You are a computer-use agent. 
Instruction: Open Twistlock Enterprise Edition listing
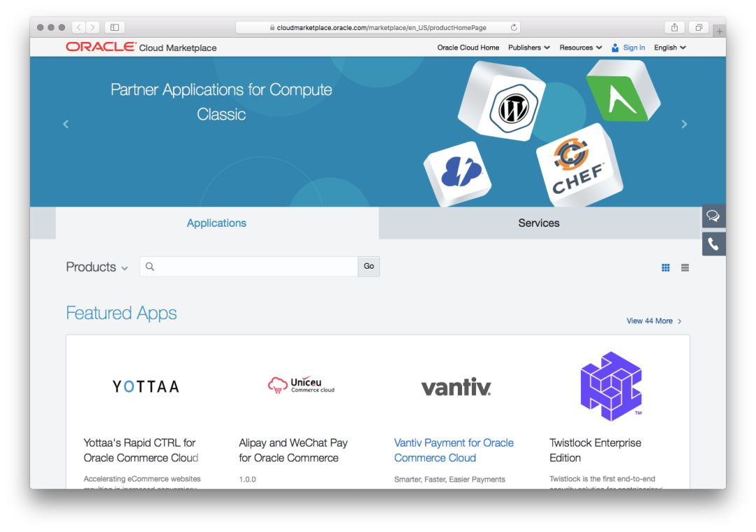[596, 450]
